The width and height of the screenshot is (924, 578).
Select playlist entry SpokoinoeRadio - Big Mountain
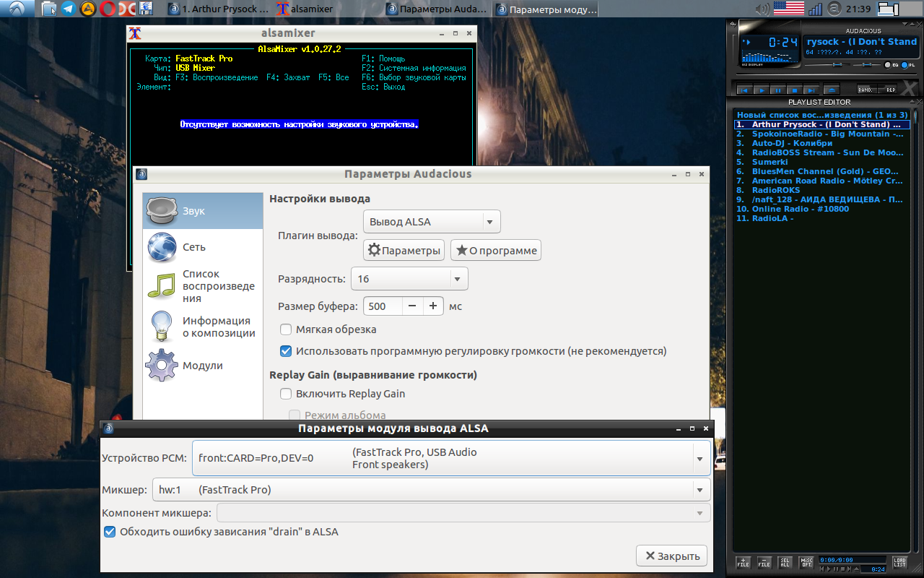pos(822,134)
